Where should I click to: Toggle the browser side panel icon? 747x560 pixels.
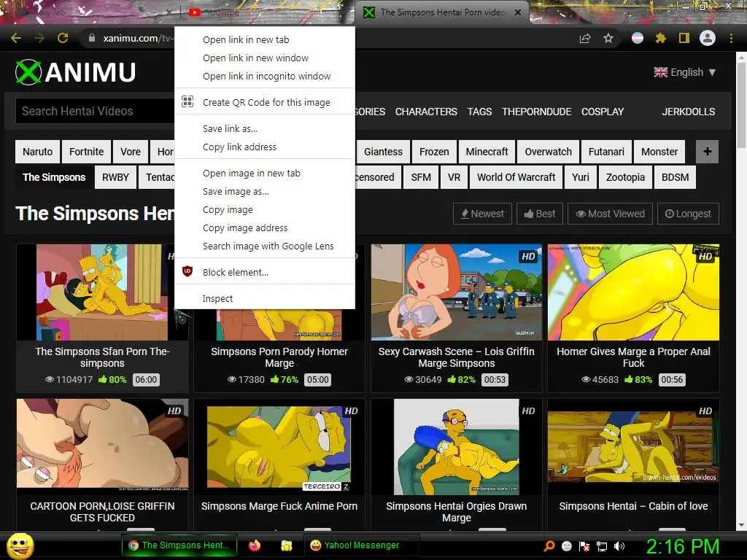(684, 38)
